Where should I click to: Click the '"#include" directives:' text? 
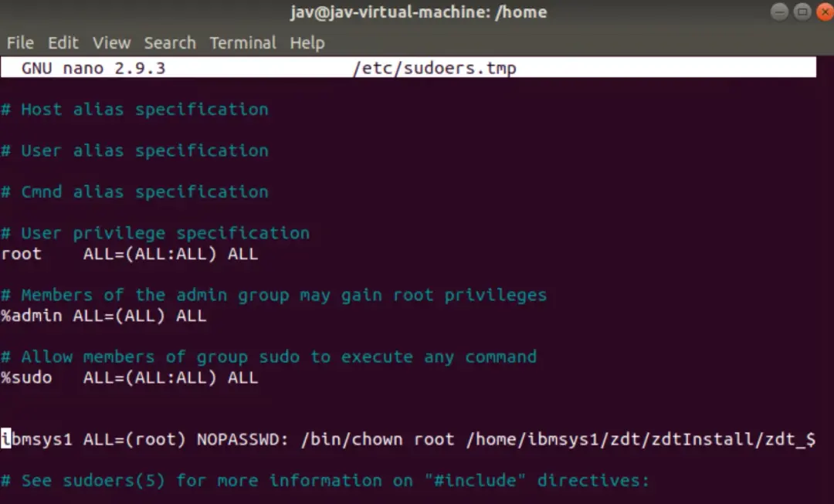[x=537, y=481]
